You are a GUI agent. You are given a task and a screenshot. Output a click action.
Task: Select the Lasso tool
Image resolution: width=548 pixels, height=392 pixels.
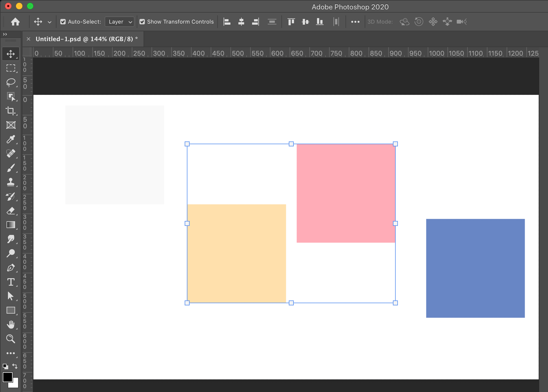[x=11, y=82]
